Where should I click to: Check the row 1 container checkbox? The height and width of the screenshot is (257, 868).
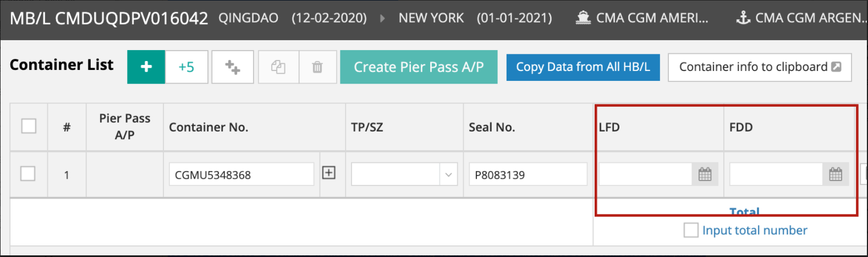pyautogui.click(x=28, y=174)
